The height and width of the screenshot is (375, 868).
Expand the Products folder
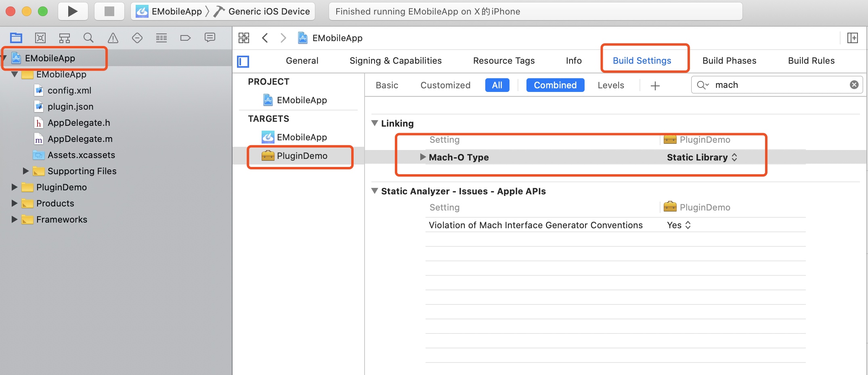tap(15, 203)
